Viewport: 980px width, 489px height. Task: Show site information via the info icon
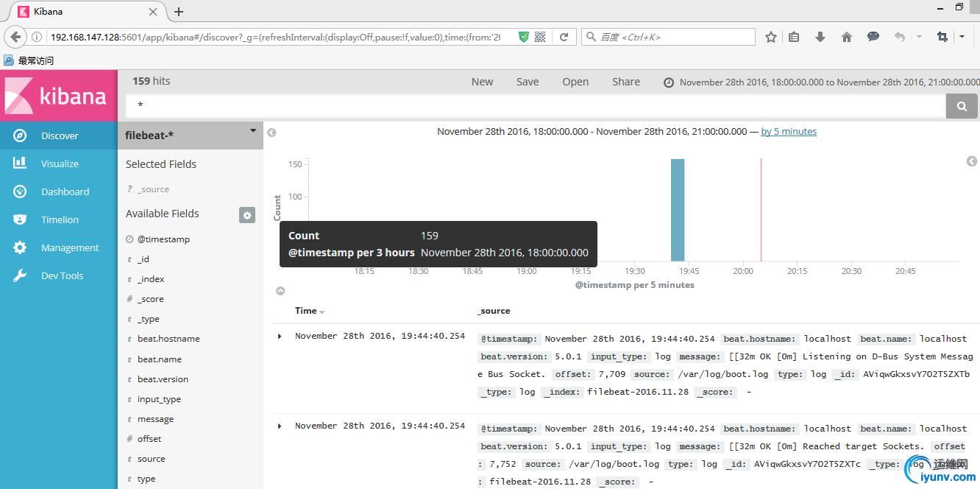[x=38, y=37]
